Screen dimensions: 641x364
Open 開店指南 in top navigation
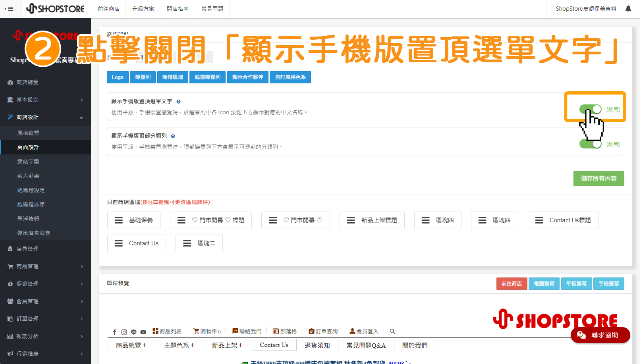tap(178, 9)
